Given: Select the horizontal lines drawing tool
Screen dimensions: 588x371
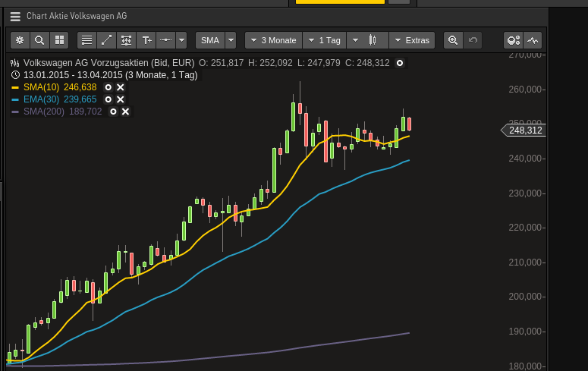Looking at the screenshot, I should tap(86, 40).
